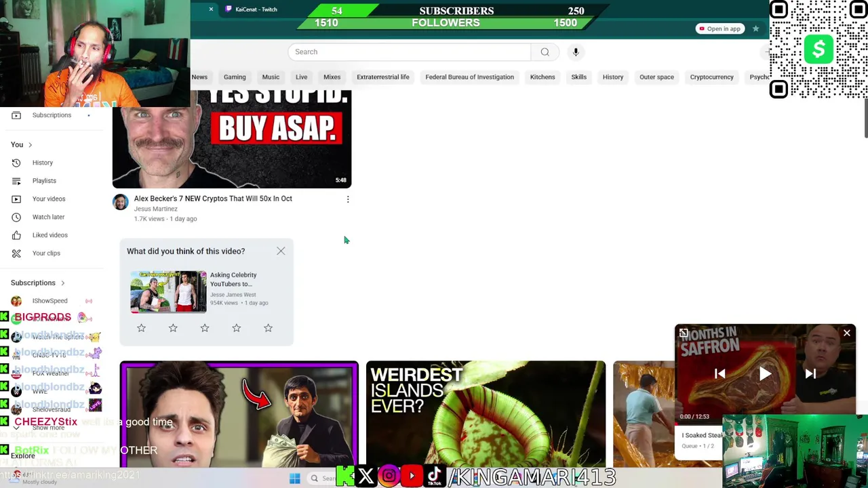Show more subscriptions in sidebar

(x=47, y=428)
